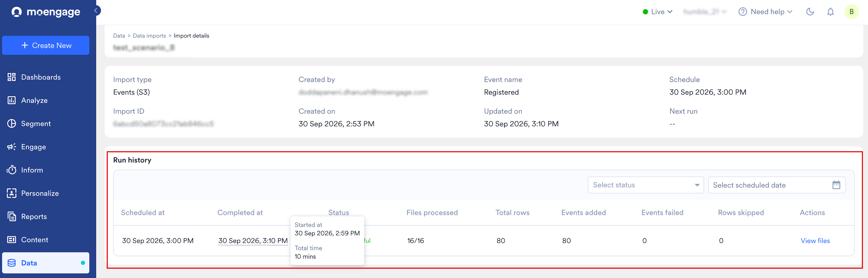This screenshot has width=868, height=278.
Task: Click the Rows skipped column header
Action: pos(741,213)
